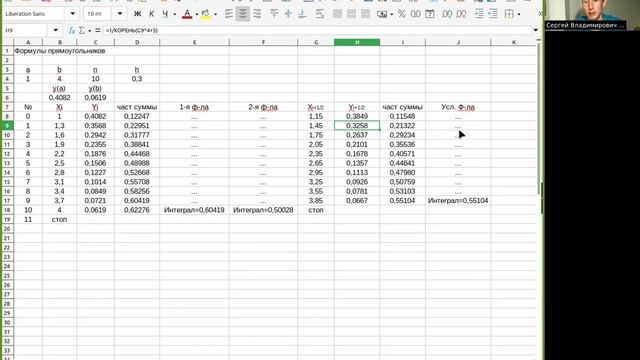
Task: Select cell with value 0,4082 in row 6
Action: [x=59, y=98]
